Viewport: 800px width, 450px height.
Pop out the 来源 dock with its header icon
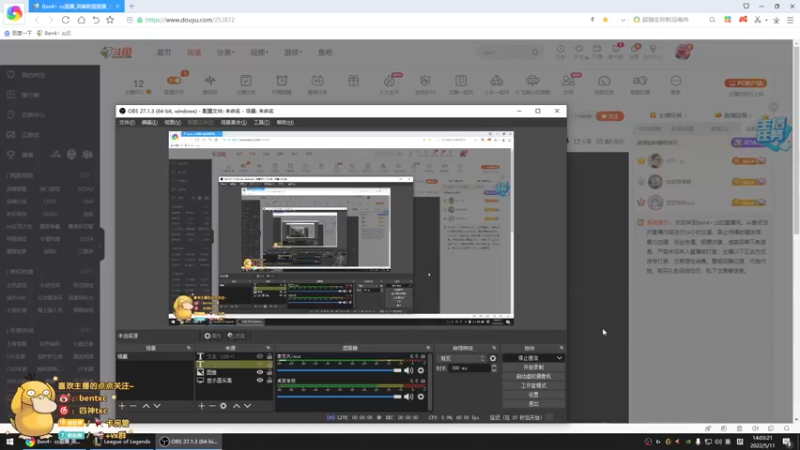268,348
